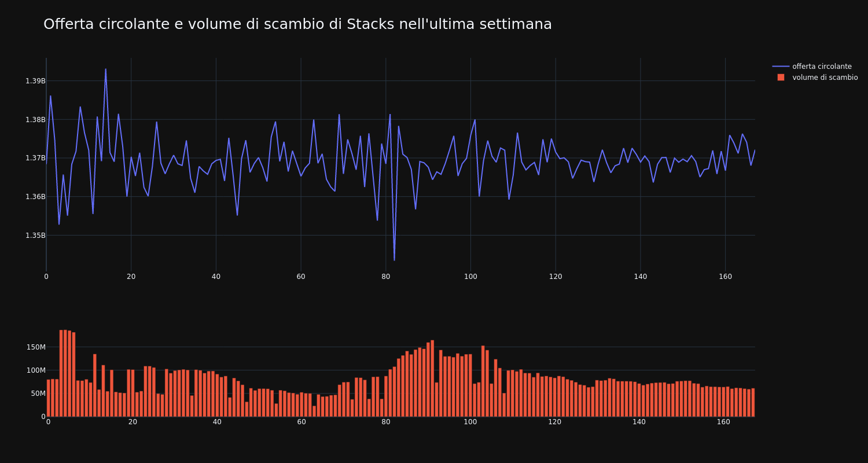868x463 pixels.
Task: Click the 1.37B y-axis label
Action: point(35,158)
